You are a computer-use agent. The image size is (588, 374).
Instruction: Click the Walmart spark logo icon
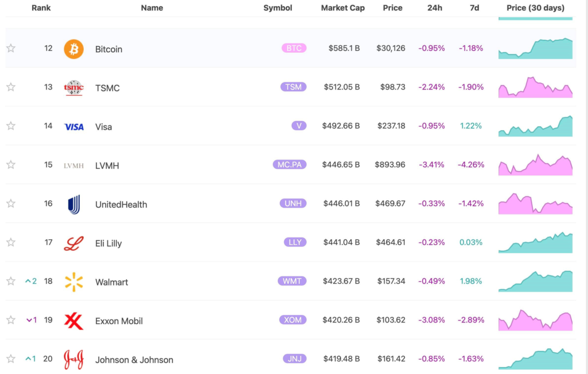pyautogui.click(x=73, y=282)
